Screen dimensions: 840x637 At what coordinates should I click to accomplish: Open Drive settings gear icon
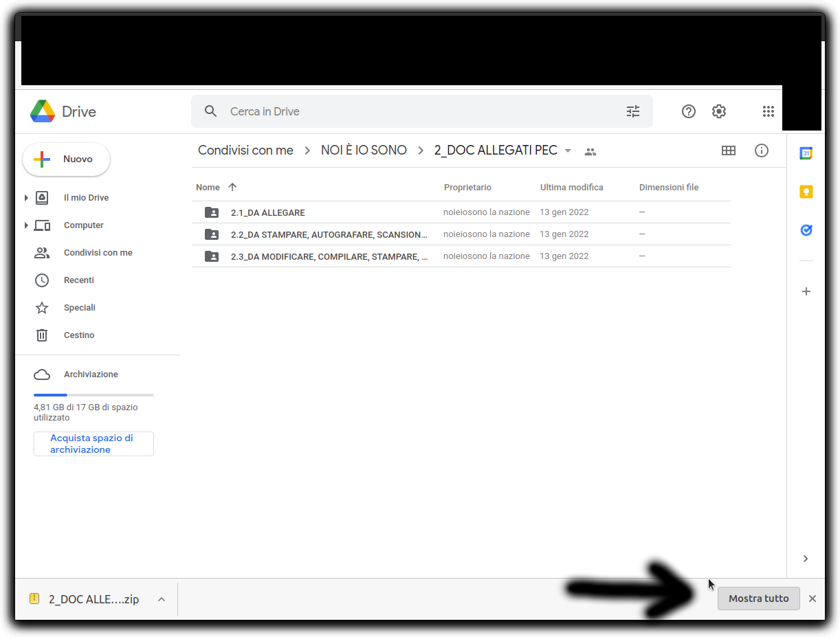718,111
